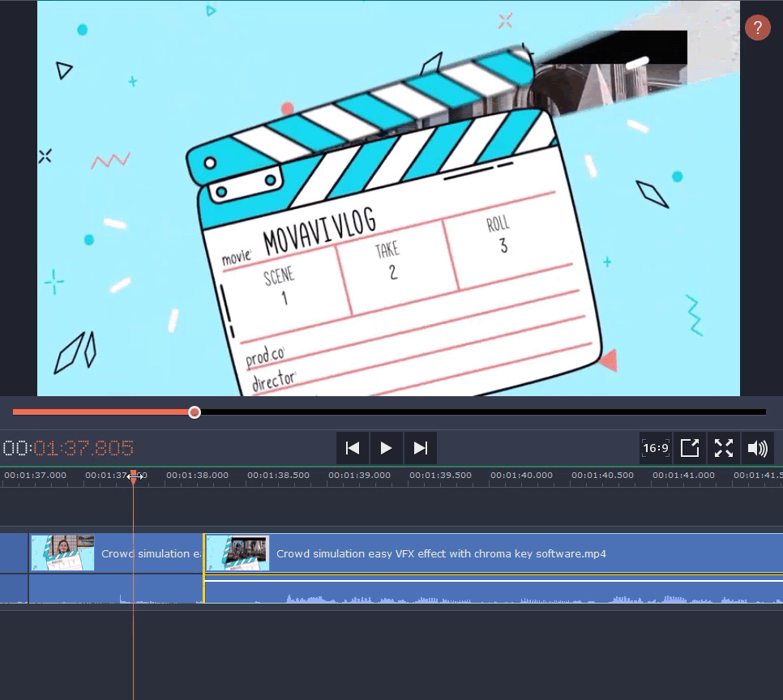Jump to a later point on the seek bar
This screenshot has height=700, width=783.
483,412
